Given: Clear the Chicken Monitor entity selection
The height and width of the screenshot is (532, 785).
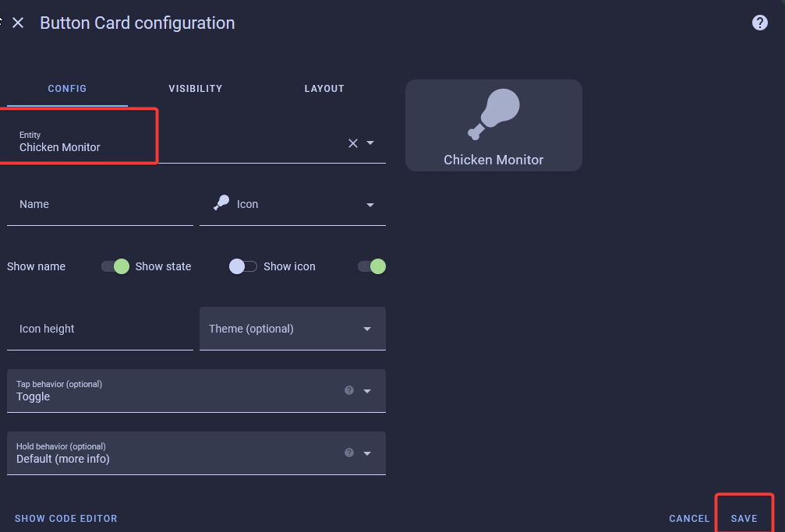Looking at the screenshot, I should [352, 143].
